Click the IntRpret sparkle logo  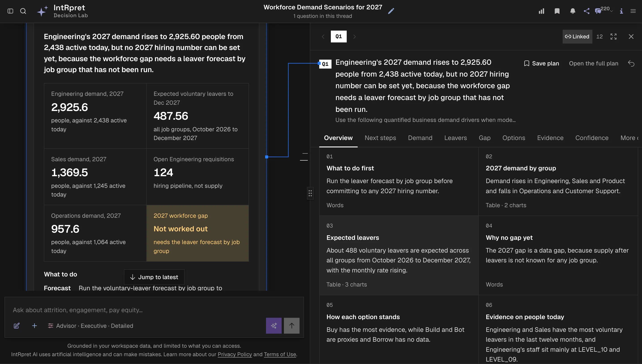[42, 11]
